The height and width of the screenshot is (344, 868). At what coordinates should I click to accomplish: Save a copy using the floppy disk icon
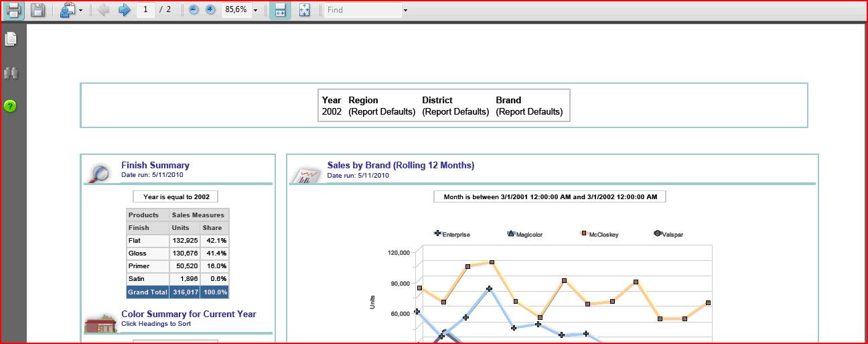pos(38,10)
